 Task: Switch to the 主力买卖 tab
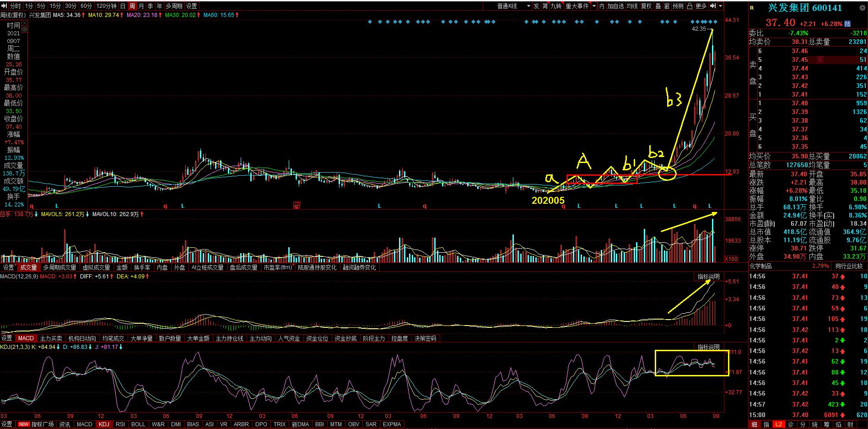[x=51, y=338]
